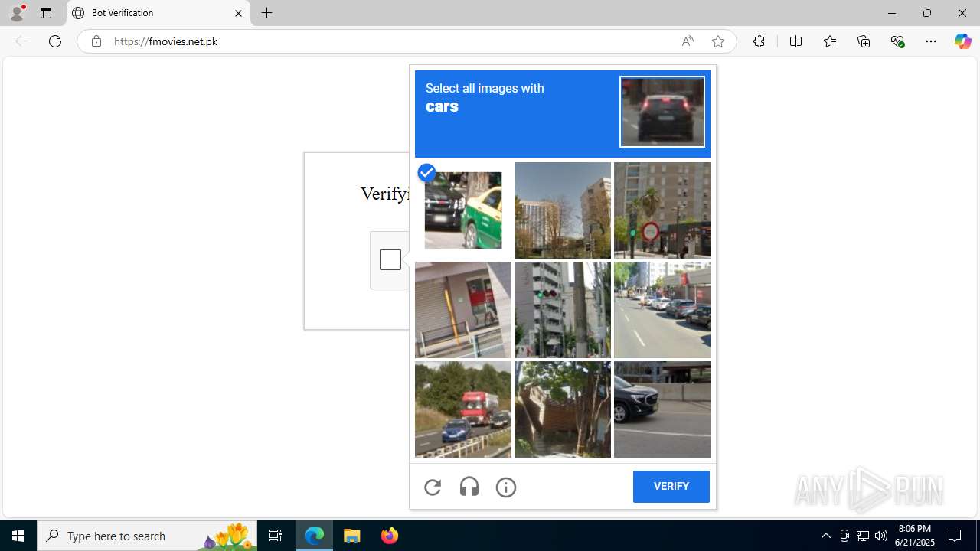The image size is (980, 551).
Task: Open Extensions puzzle icon
Action: click(759, 41)
